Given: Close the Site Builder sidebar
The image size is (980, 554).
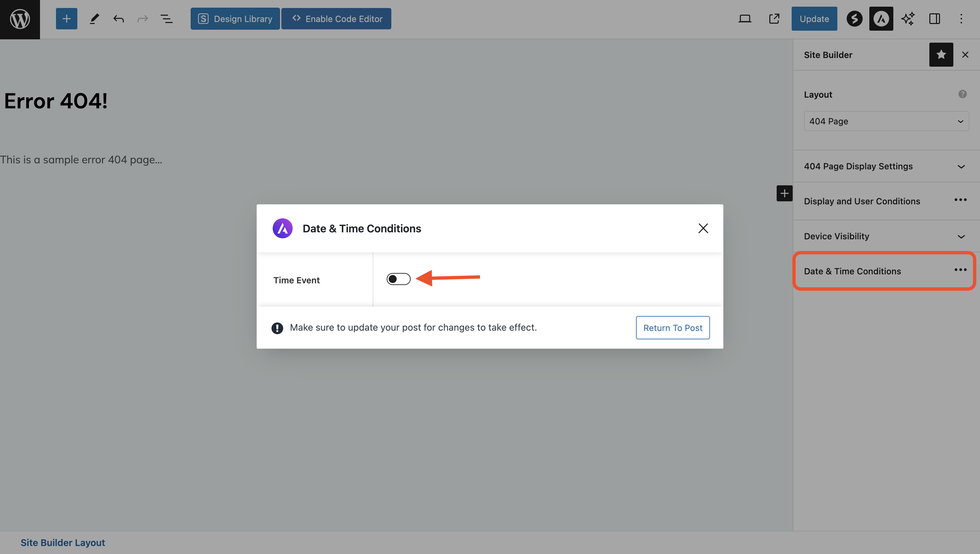Looking at the screenshot, I should (x=965, y=55).
